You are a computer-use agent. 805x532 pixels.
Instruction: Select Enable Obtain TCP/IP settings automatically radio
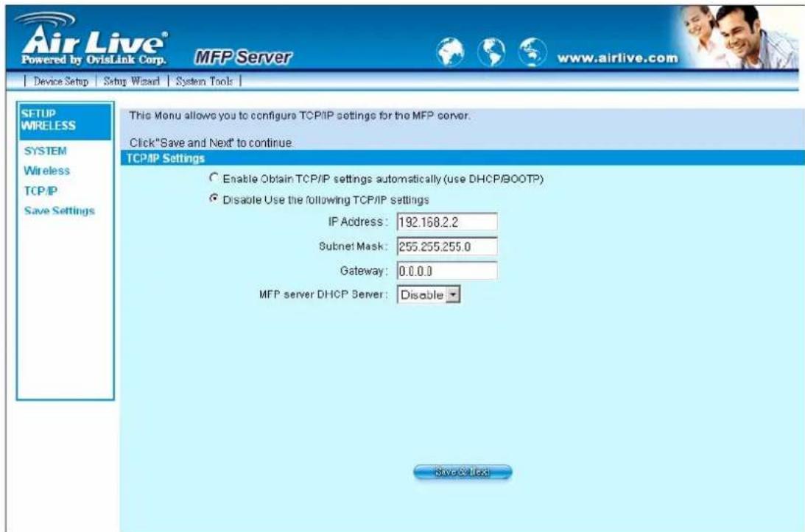point(214,177)
